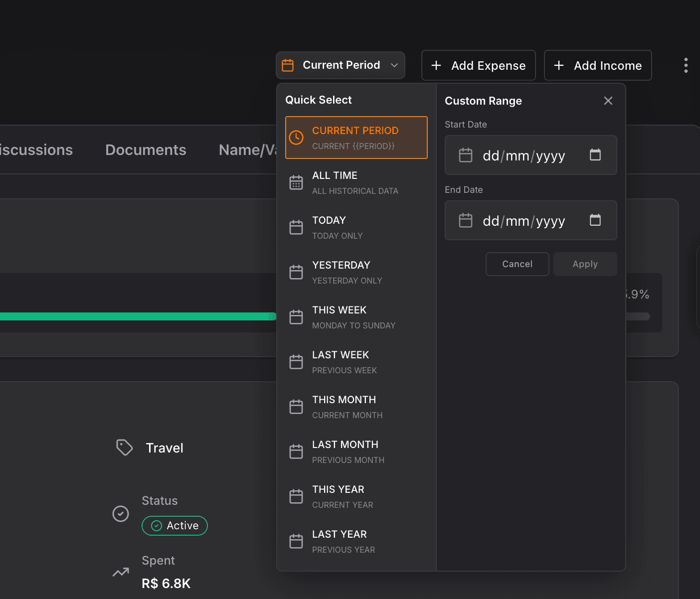Click the calendar picker icon in Start Date field
The width and height of the screenshot is (700, 599).
point(595,155)
